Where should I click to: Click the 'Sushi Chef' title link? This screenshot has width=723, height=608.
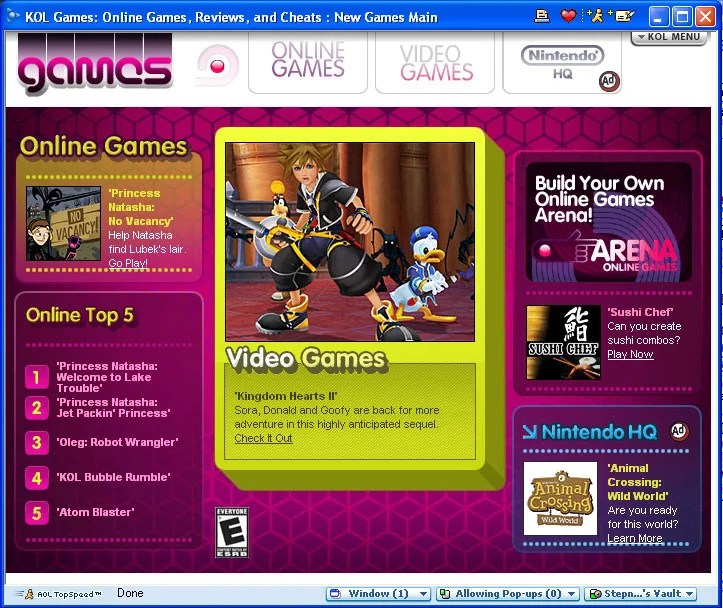point(640,313)
